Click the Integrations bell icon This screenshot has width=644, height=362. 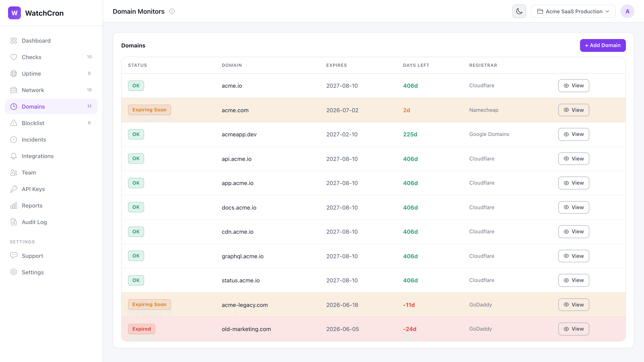[x=13, y=156]
